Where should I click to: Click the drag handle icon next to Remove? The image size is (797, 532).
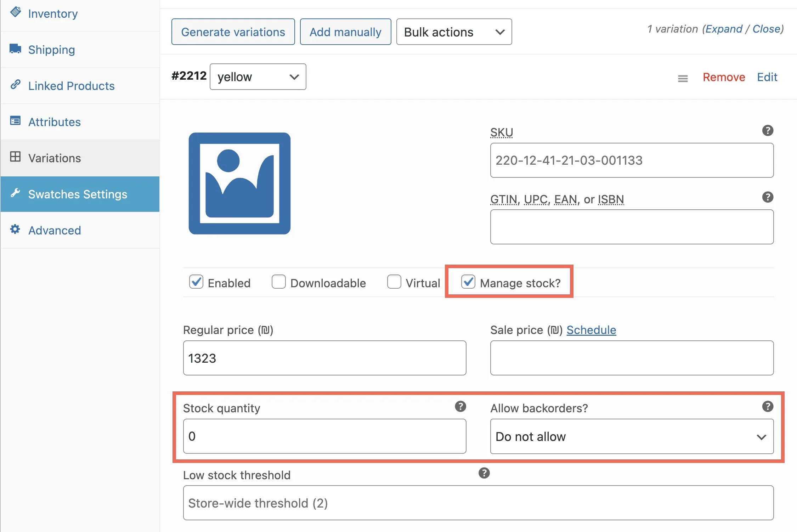pyautogui.click(x=683, y=78)
